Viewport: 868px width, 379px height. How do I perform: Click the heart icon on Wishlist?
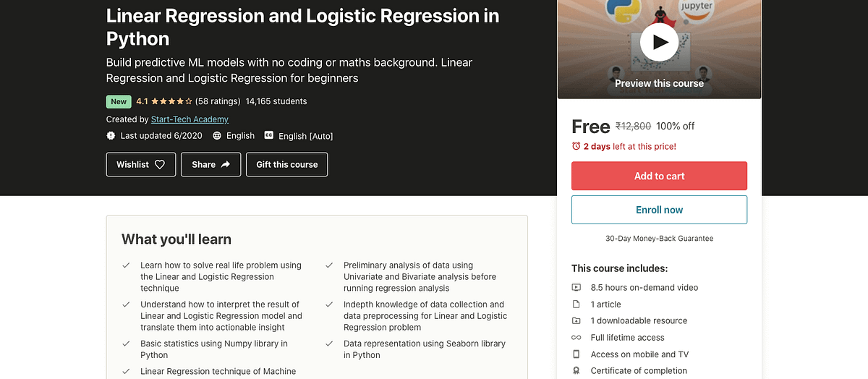160,164
